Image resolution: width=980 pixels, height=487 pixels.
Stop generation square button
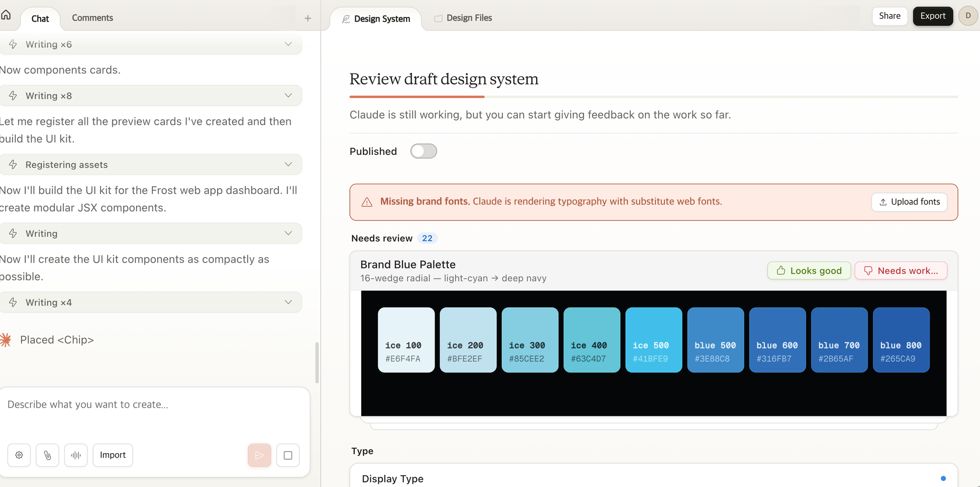[288, 455]
